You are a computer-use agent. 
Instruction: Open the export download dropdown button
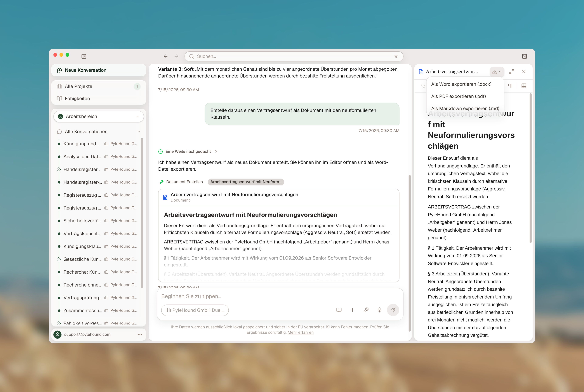click(497, 72)
